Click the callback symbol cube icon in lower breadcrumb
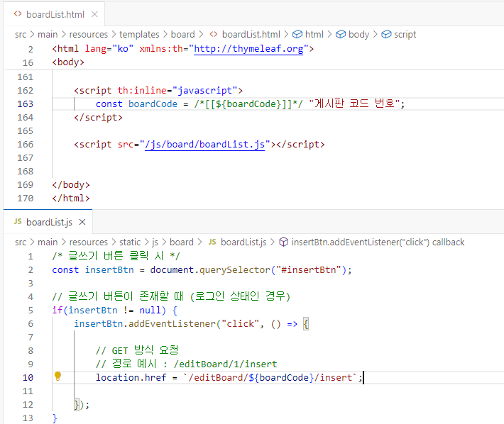The width and height of the screenshot is (504, 424). coord(283,242)
